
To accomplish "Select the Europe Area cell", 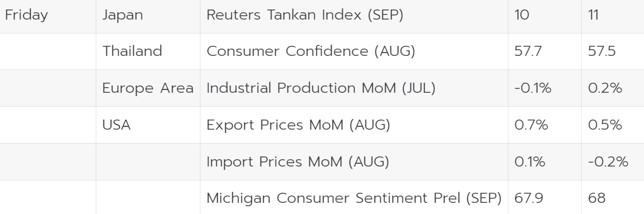I will click(x=148, y=88).
